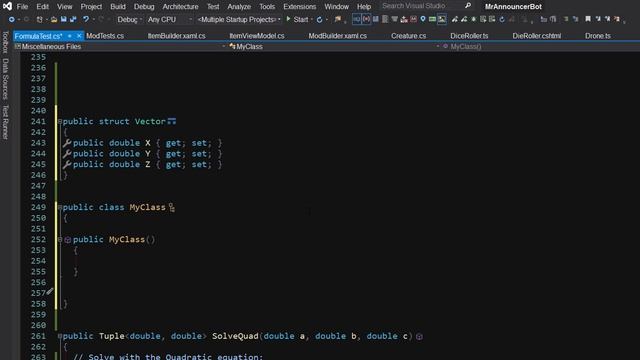640x360 pixels.
Task: Open the Tools menu
Action: click(267, 7)
